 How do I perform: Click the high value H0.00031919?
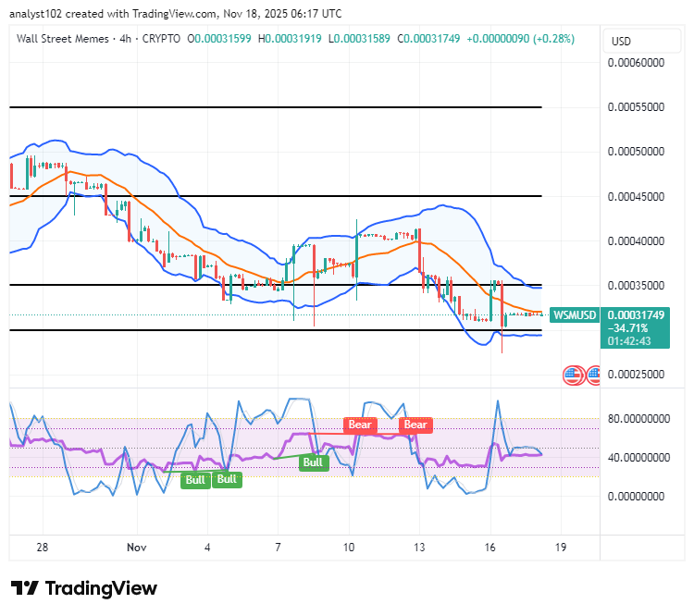(x=290, y=39)
